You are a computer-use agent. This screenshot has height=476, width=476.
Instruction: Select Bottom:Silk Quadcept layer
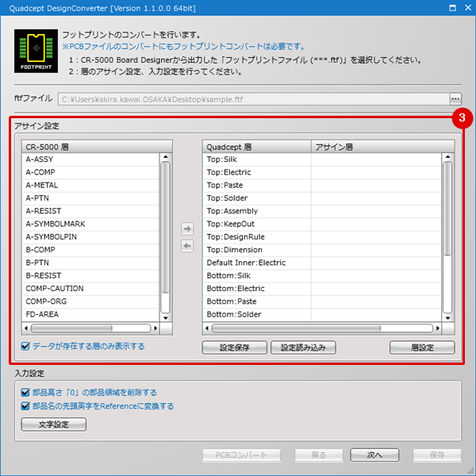(x=322, y=275)
